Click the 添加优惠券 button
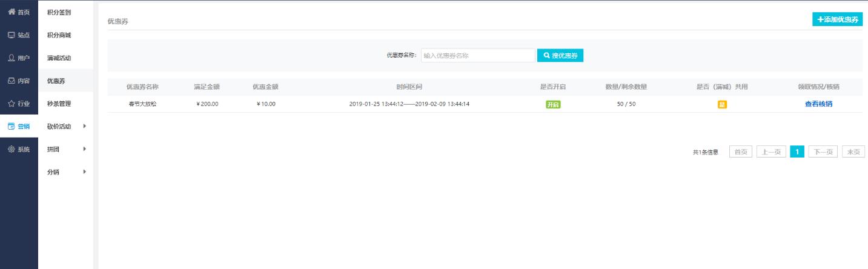Screen dimensions: 868x269 coord(837,19)
